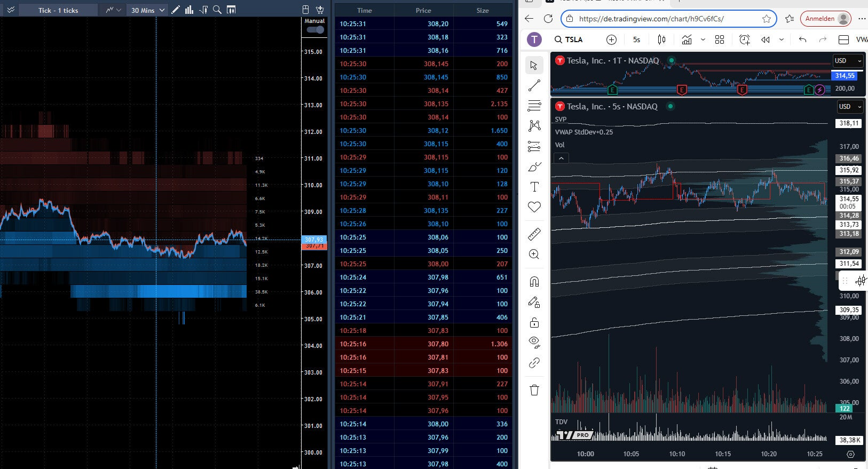Select the Vol indicator label

tap(559, 145)
